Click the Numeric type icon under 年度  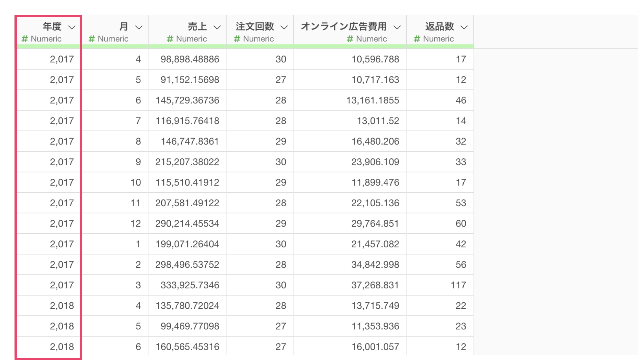(25, 39)
